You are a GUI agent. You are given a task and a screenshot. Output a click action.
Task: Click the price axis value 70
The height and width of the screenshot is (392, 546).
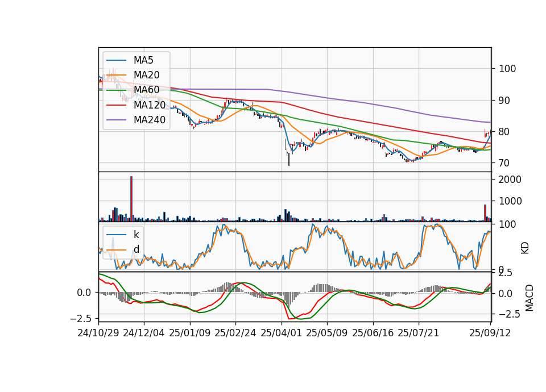click(x=504, y=163)
